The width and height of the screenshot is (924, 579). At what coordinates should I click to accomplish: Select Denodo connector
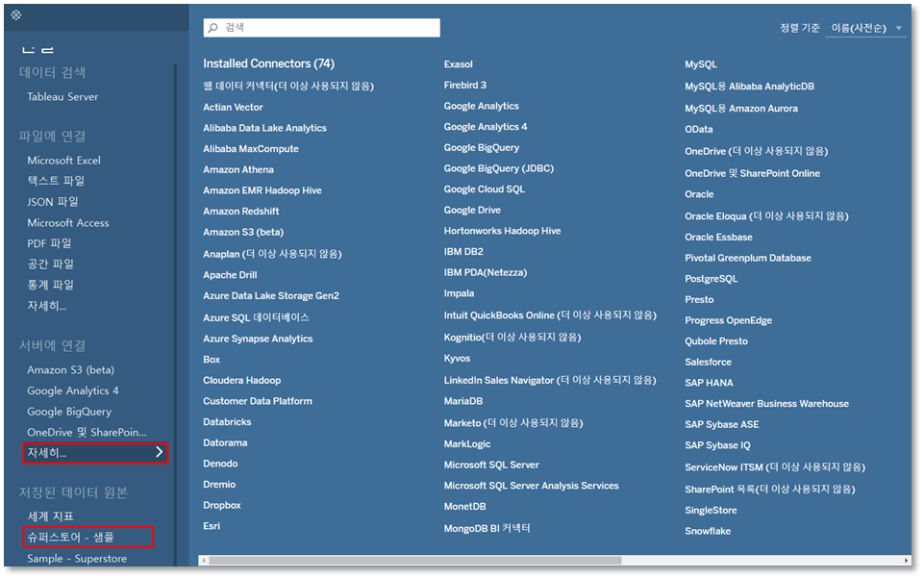(x=220, y=464)
